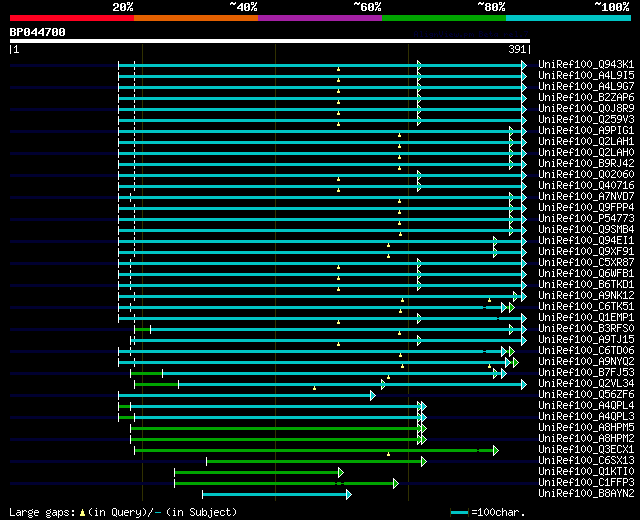This screenshot has width=640, height=520.
Task: Open the UniRef100_Q1EMP1 entry
Action: (x=586, y=318)
